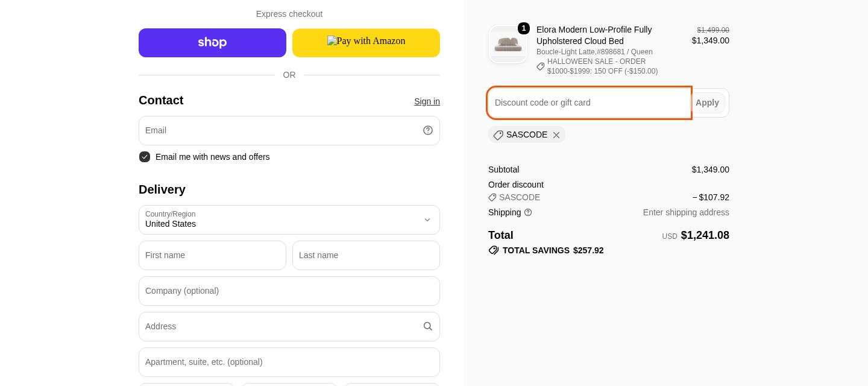Select the Enter shipping address text
868x386 pixels.
(686, 212)
